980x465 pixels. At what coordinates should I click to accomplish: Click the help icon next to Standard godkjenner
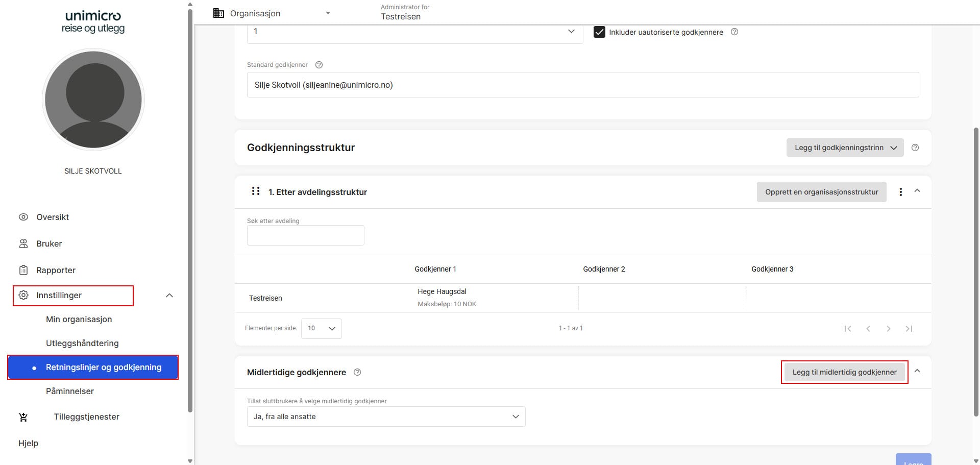click(x=319, y=65)
